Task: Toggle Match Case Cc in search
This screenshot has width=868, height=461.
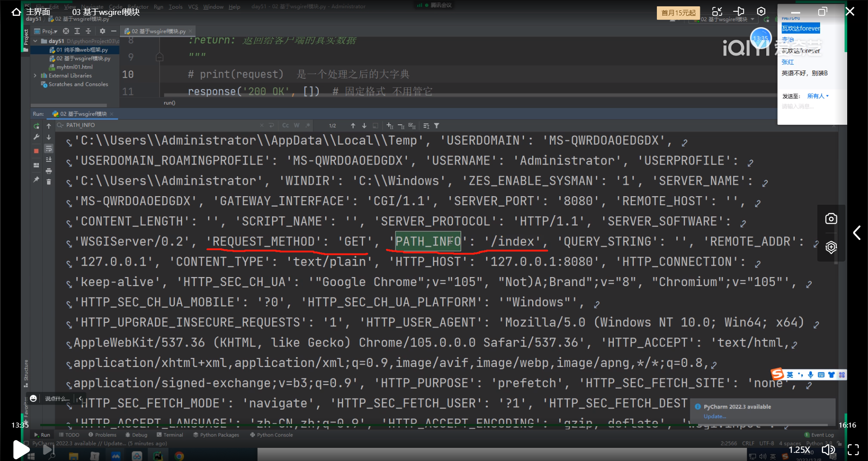Action: (286, 125)
